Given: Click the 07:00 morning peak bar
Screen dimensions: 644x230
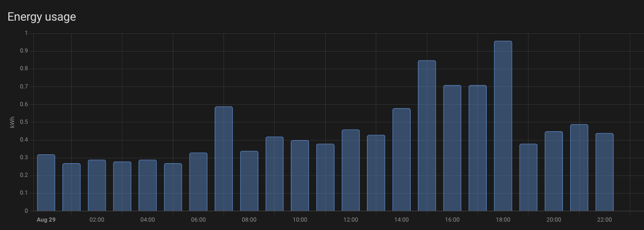Looking at the screenshot, I should (x=224, y=159).
